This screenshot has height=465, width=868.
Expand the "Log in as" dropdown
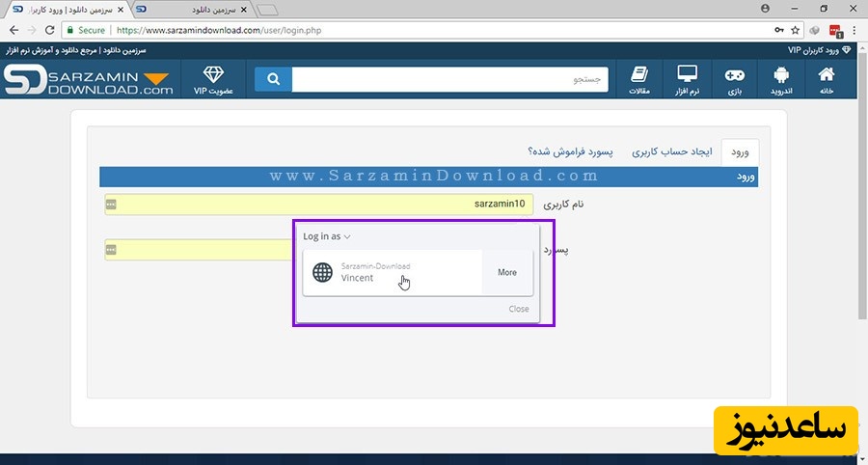click(327, 236)
